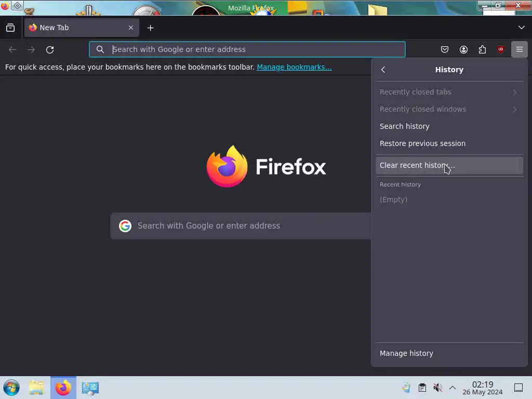Select Firefox in the taskbar

(63, 388)
